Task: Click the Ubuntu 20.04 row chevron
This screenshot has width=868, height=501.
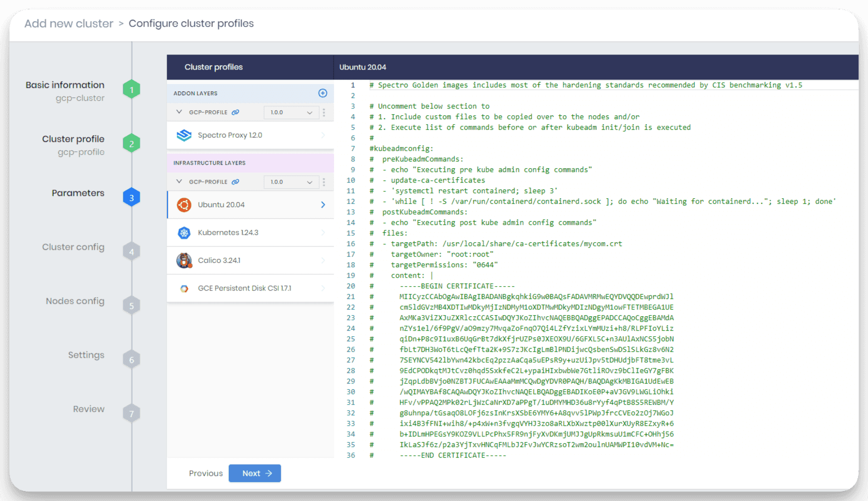Action: [x=323, y=205]
